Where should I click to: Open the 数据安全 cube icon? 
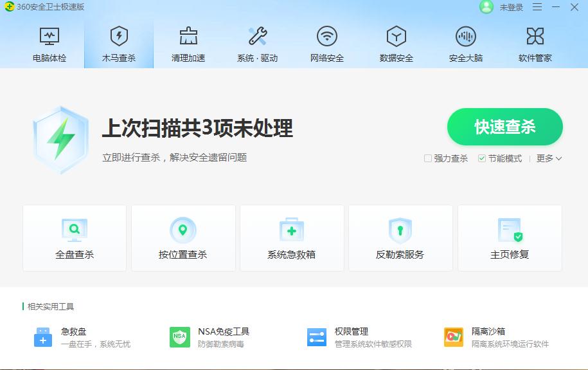(396, 36)
